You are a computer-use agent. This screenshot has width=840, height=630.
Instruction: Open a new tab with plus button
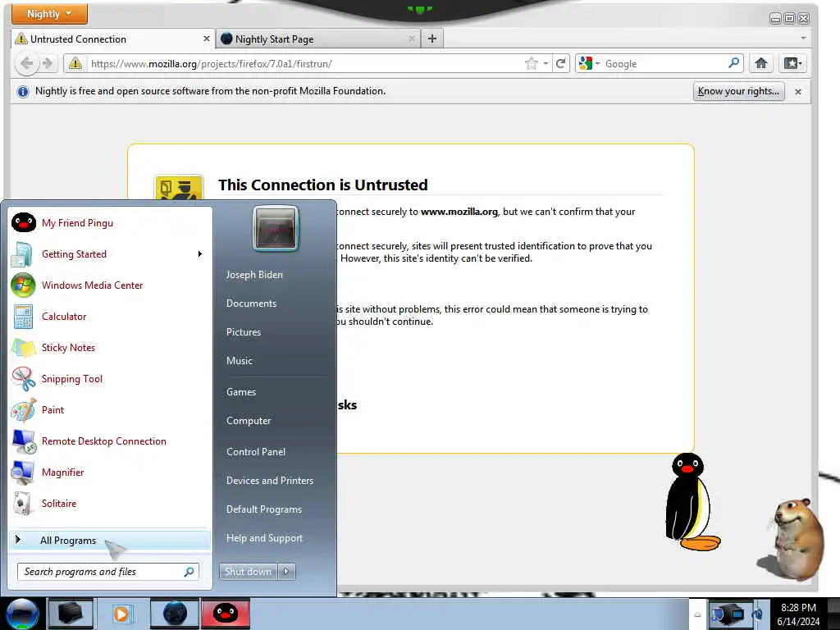(432, 39)
